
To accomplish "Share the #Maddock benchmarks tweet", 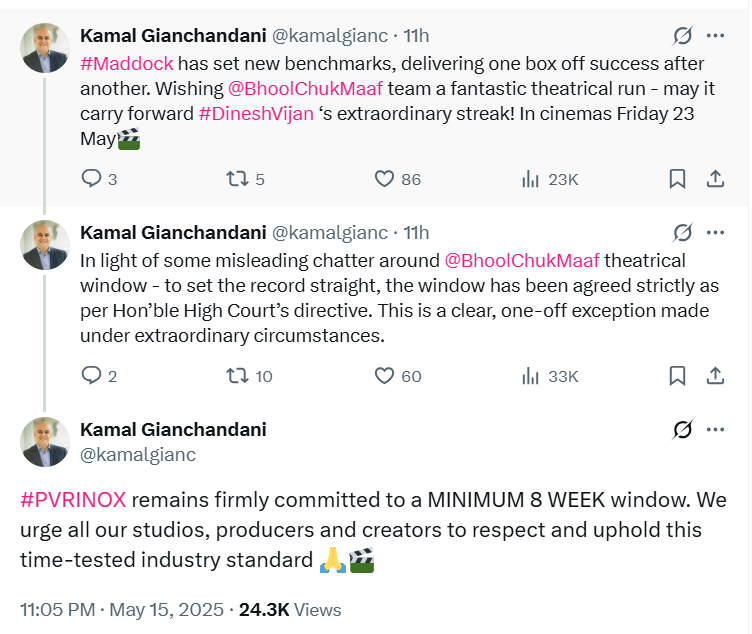I will [715, 179].
